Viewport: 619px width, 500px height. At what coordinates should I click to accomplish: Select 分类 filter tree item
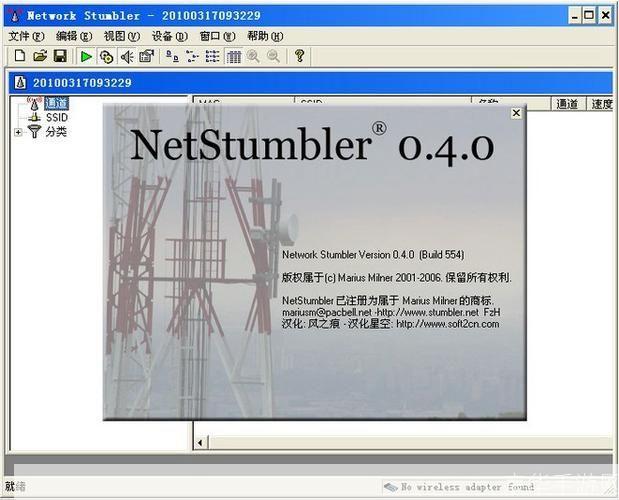tap(56, 131)
